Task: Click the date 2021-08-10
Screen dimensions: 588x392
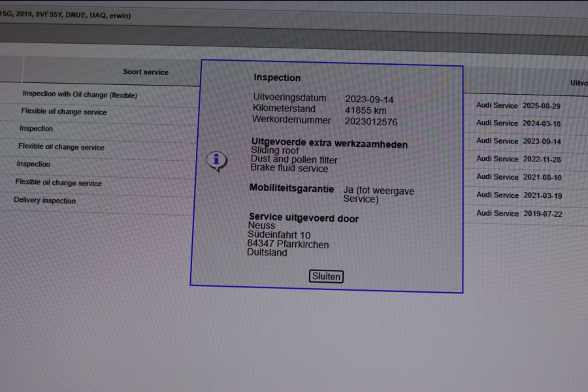Action: [542, 178]
